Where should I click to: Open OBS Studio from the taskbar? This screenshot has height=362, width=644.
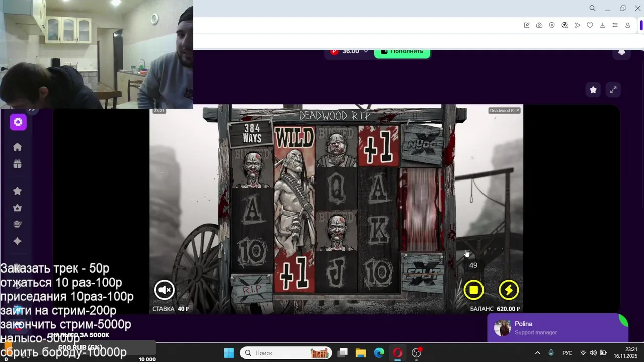click(x=417, y=353)
